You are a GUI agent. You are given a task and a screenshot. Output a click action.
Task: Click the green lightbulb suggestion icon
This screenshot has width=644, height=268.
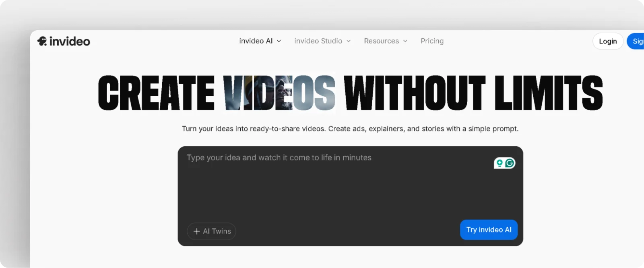500,163
